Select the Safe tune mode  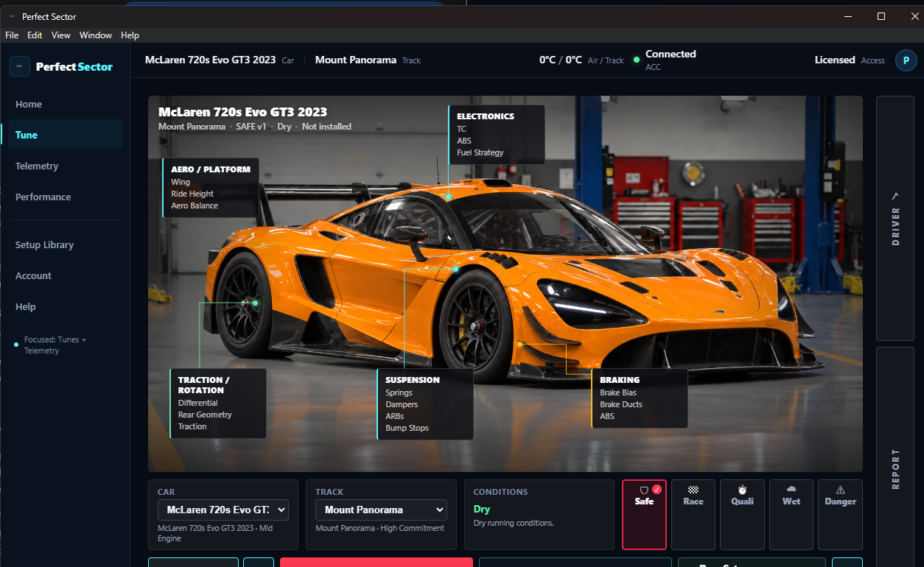click(644, 515)
